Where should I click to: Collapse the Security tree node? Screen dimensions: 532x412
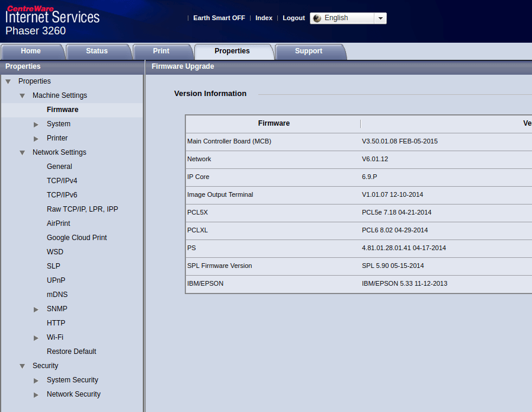click(23, 366)
